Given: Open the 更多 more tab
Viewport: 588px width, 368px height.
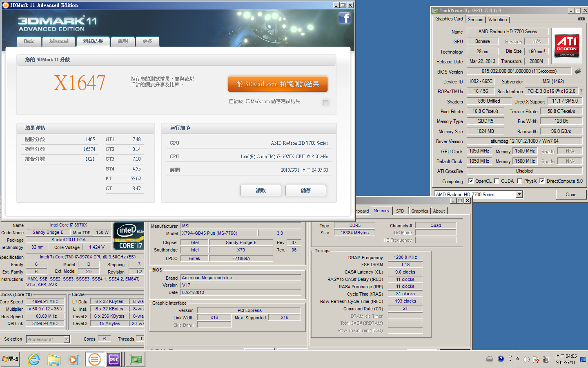Looking at the screenshot, I should coord(147,41).
